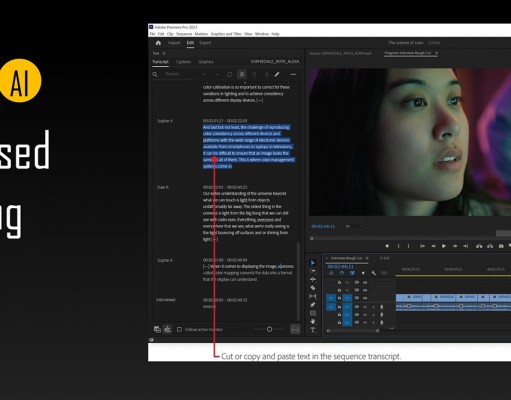Open the Graphics and Titles menu

226,34
